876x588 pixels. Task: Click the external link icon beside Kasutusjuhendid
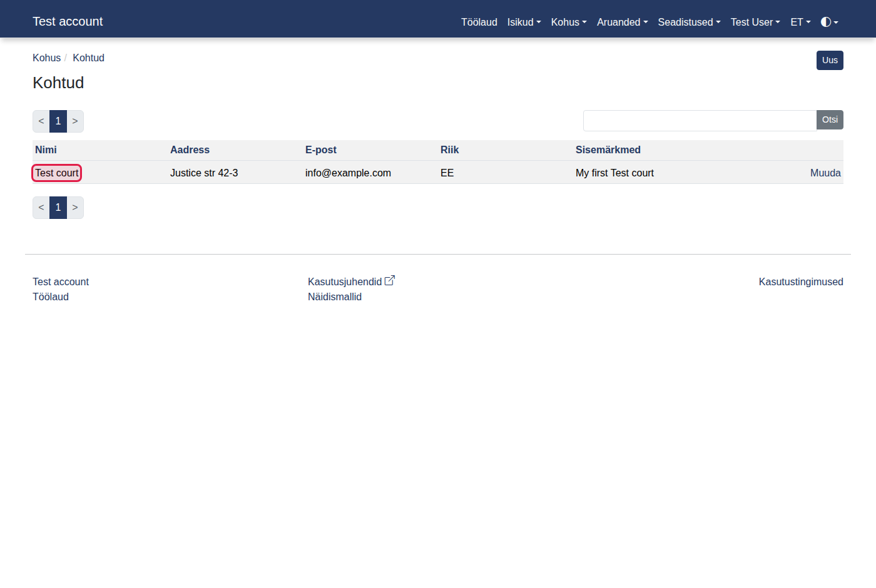point(390,281)
